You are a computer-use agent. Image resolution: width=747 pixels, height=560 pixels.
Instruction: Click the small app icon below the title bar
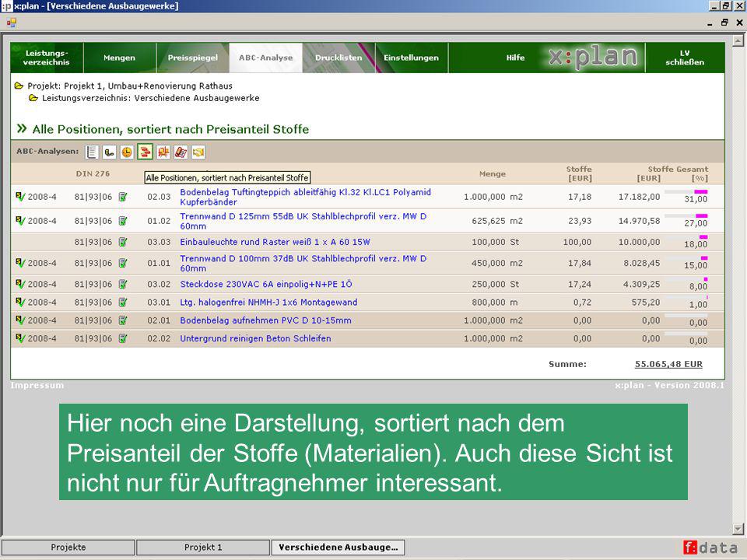click(12, 23)
